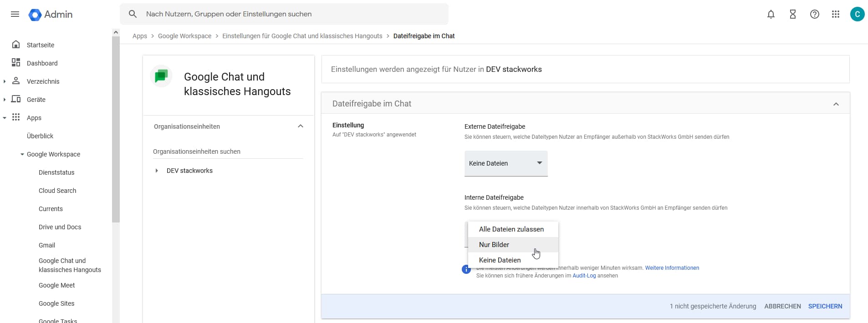Expand the DEV stackworks org unit
Viewport: 868px width, 323px height.
click(x=157, y=171)
